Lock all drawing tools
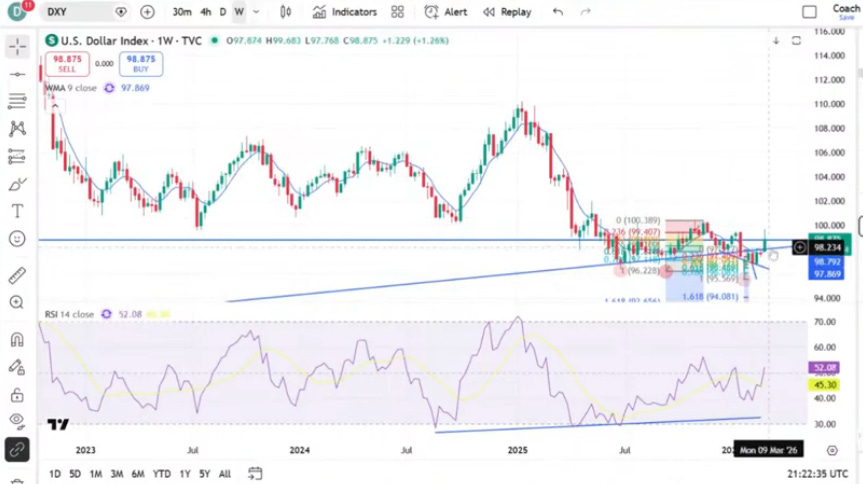 [x=17, y=395]
